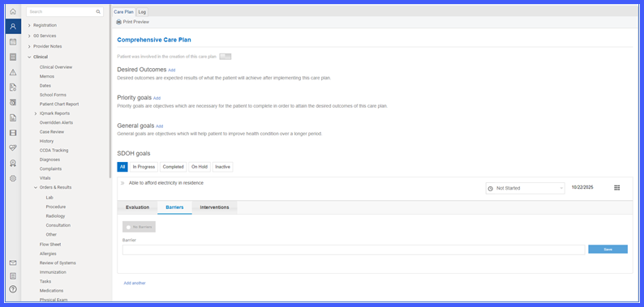Image resolution: width=644 pixels, height=307 pixels.
Task: Click the Barrier text input field
Action: 354,249
